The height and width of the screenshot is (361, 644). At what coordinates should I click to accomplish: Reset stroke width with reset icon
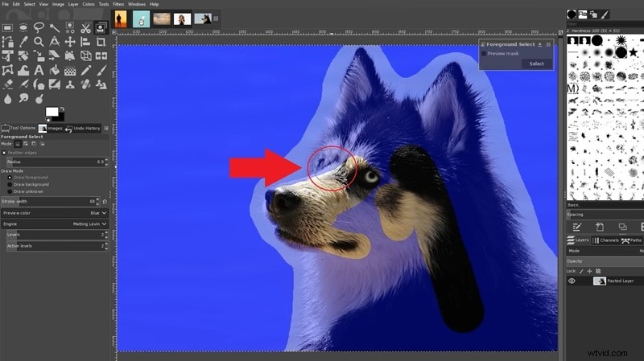(105, 202)
